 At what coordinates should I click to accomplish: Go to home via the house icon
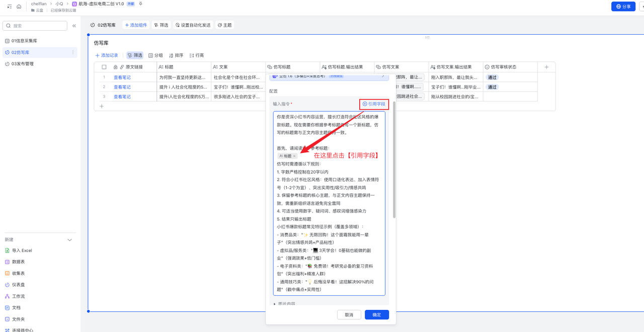coord(19,7)
